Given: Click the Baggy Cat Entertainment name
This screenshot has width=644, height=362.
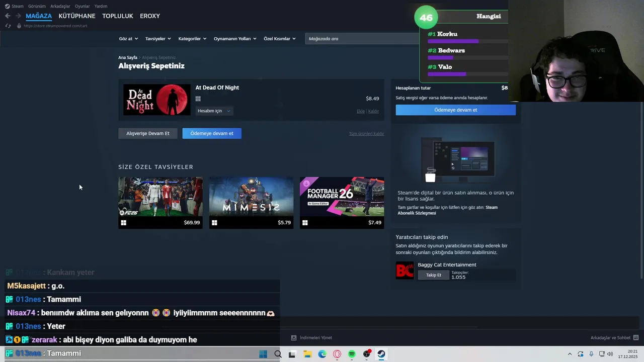Looking at the screenshot, I should [447, 265].
